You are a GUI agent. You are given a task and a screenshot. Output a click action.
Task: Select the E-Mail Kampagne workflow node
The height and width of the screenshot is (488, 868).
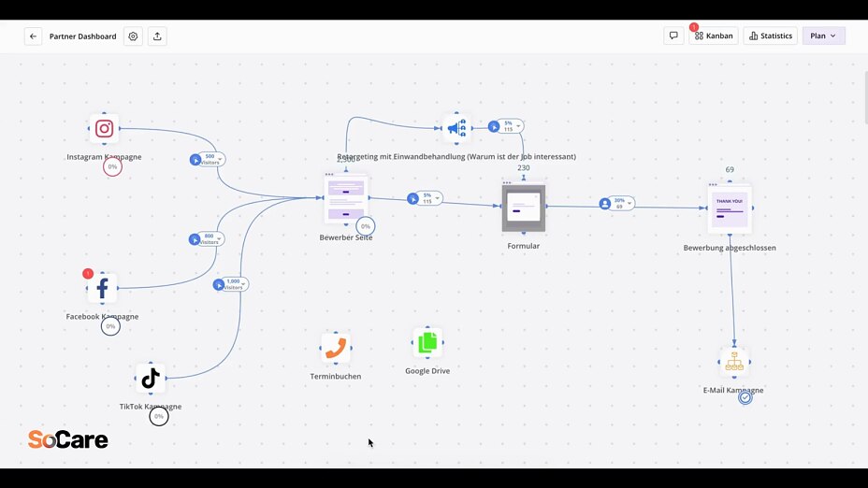pos(734,362)
